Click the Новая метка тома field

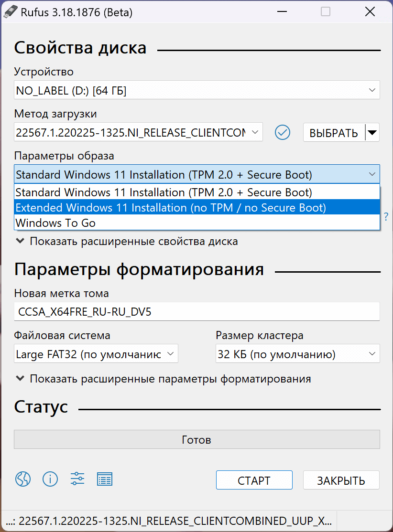tap(196, 312)
